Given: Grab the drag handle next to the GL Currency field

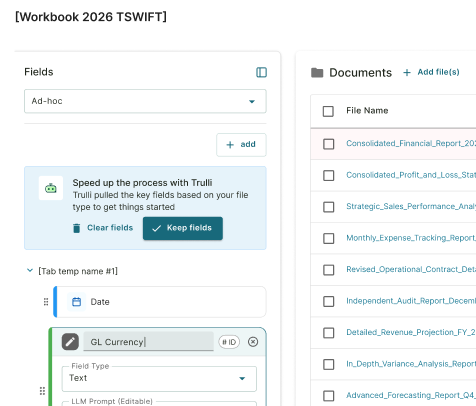Looking at the screenshot, I should click(42, 391).
